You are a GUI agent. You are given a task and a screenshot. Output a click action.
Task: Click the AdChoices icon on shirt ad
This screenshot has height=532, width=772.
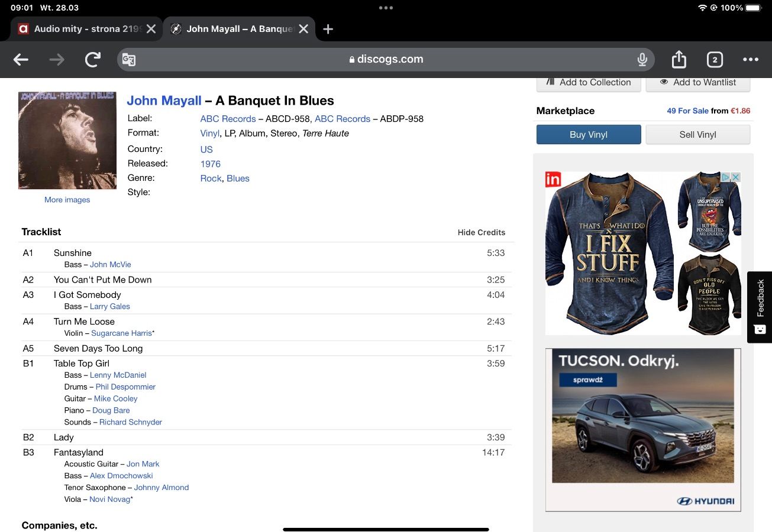click(x=725, y=177)
